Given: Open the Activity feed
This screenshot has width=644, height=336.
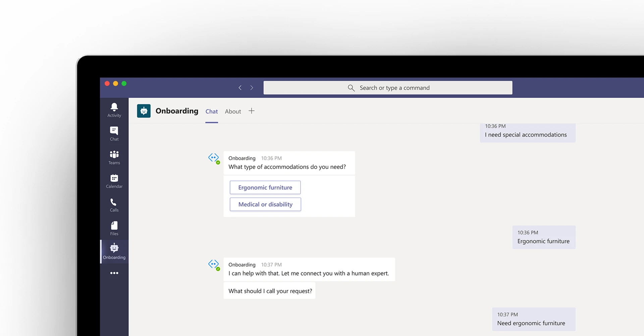Looking at the screenshot, I should (114, 110).
